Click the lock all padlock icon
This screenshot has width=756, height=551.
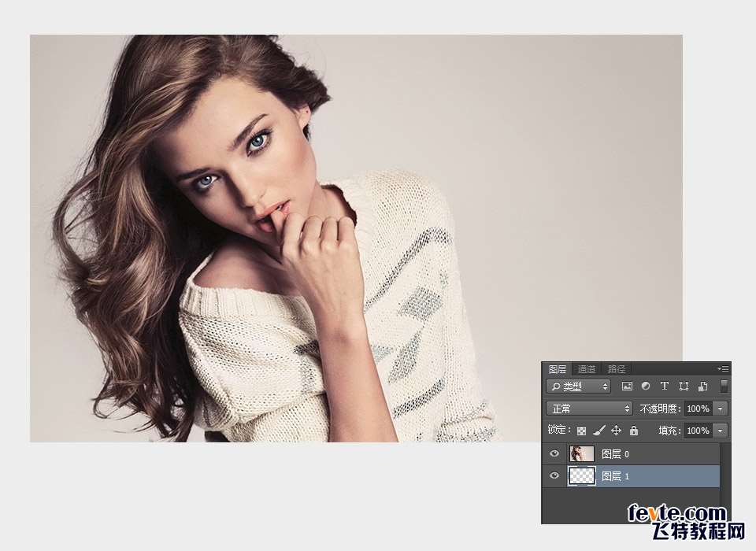(634, 431)
